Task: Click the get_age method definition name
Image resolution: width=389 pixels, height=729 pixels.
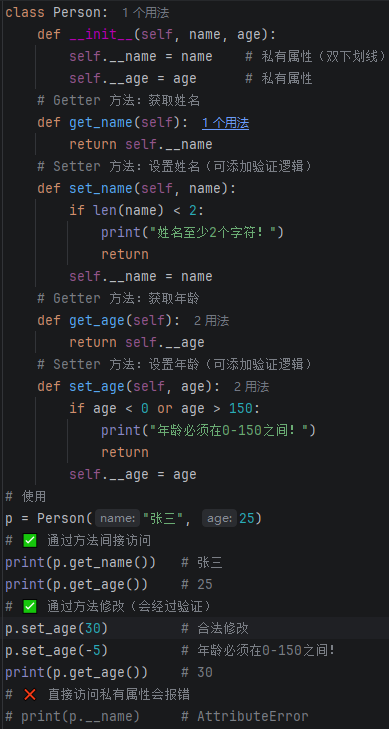Action: point(97,321)
